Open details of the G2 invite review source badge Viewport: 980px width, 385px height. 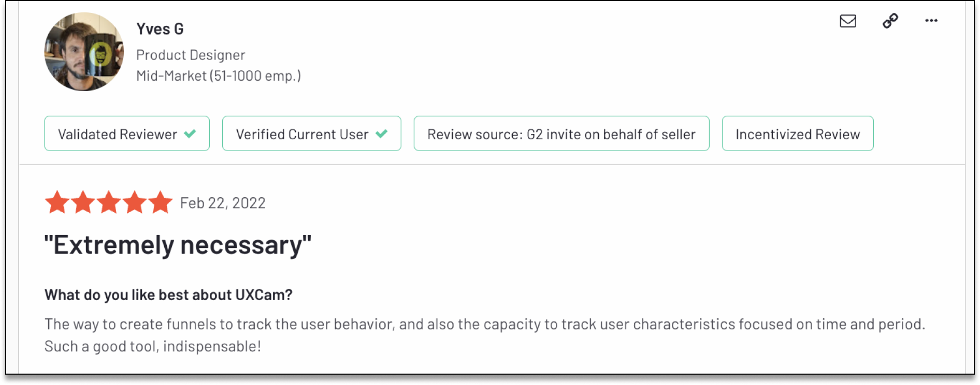click(561, 134)
